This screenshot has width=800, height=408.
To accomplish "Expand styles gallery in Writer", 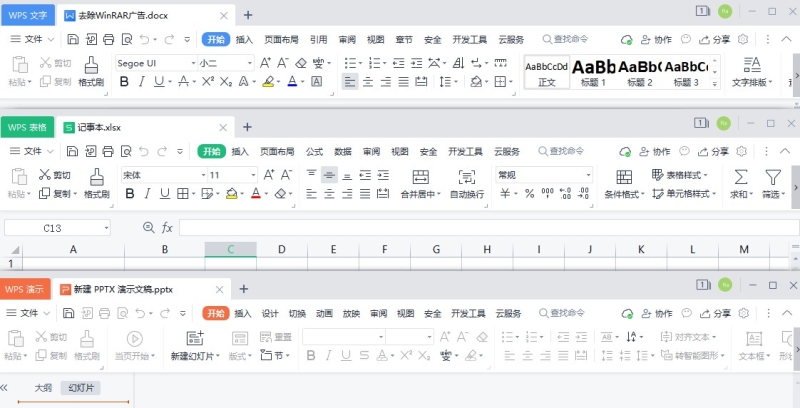I will pyautogui.click(x=715, y=84).
